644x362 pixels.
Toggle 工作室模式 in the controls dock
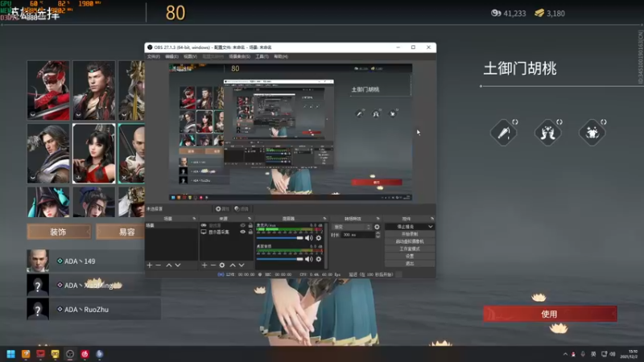[x=410, y=249]
